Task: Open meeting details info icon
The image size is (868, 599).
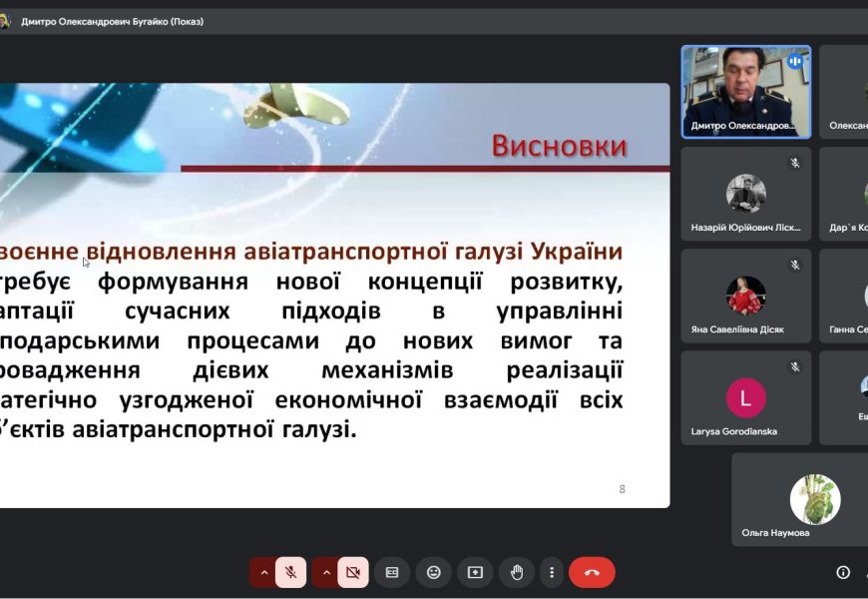Action: click(x=843, y=572)
